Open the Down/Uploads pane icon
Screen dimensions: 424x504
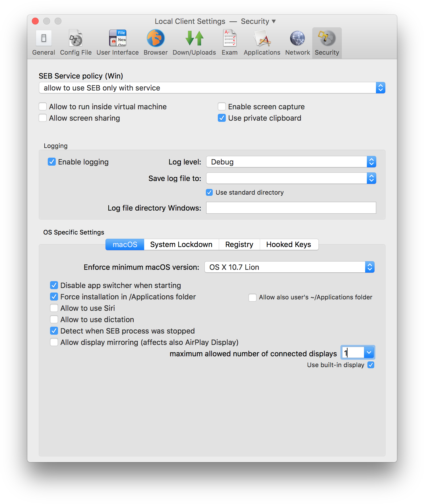(194, 38)
